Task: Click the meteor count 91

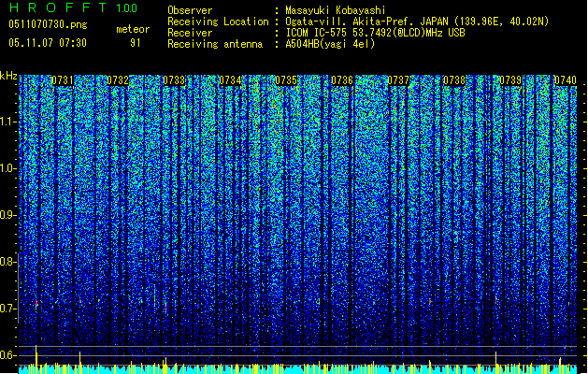Action: tap(136, 43)
